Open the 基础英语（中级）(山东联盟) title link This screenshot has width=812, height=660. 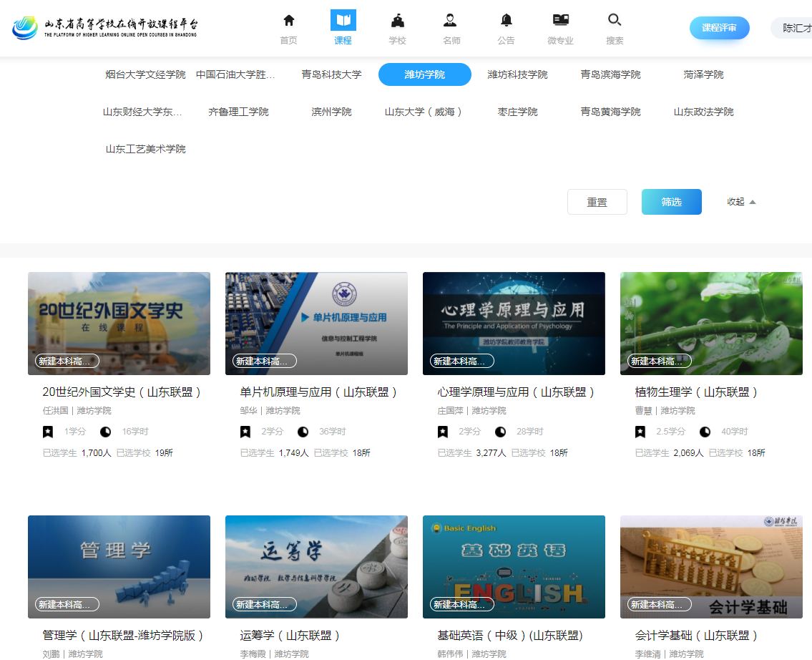tap(510, 636)
